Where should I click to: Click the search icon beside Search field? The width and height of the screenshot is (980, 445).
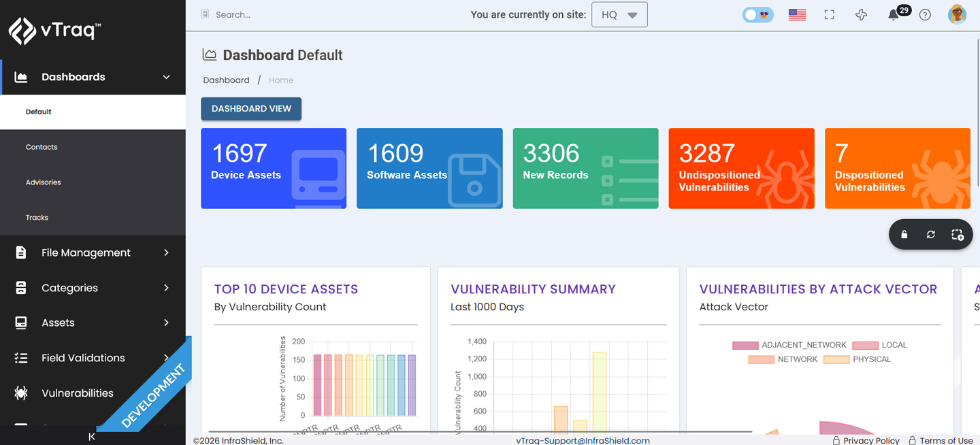pos(206,14)
